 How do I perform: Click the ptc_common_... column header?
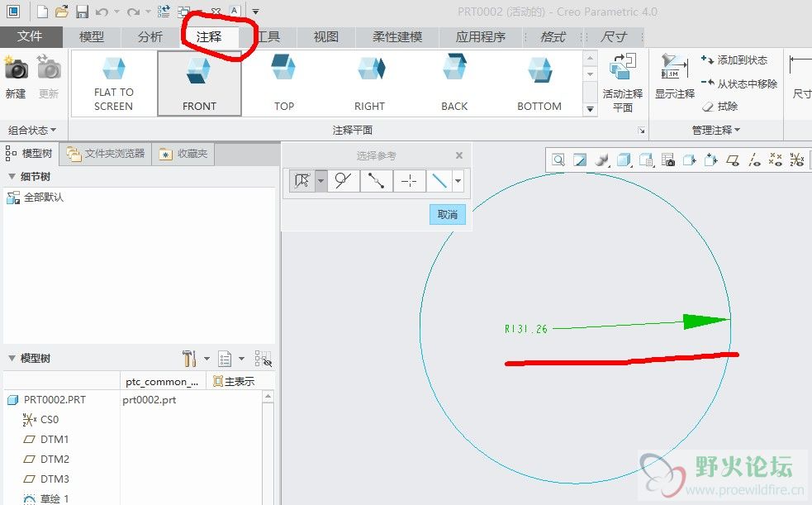[x=163, y=381]
